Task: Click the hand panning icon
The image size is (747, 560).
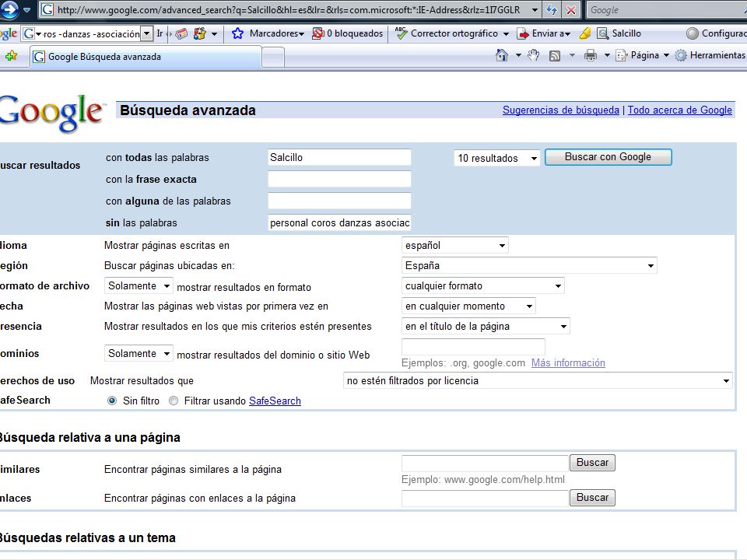Action: (533, 55)
